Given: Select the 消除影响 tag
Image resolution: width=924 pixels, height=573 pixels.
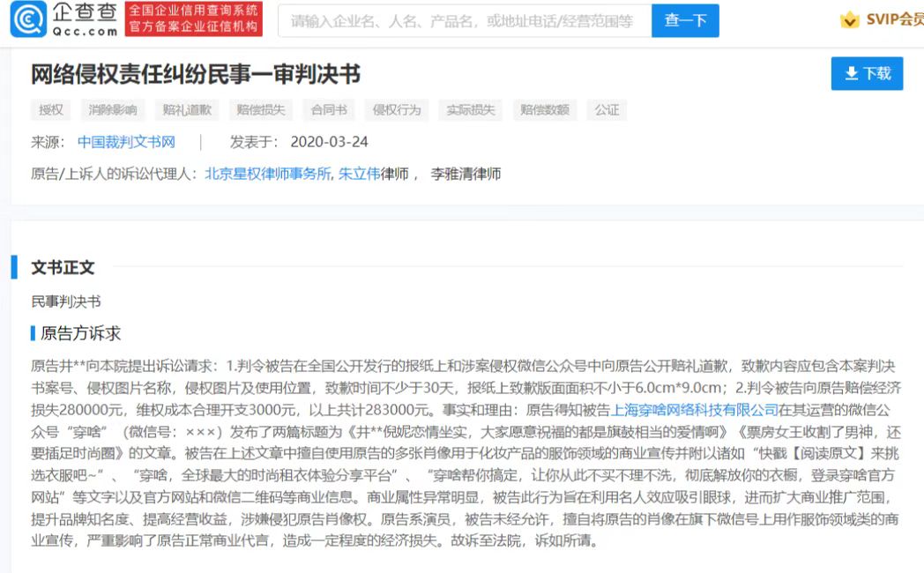Looking at the screenshot, I should (x=113, y=109).
